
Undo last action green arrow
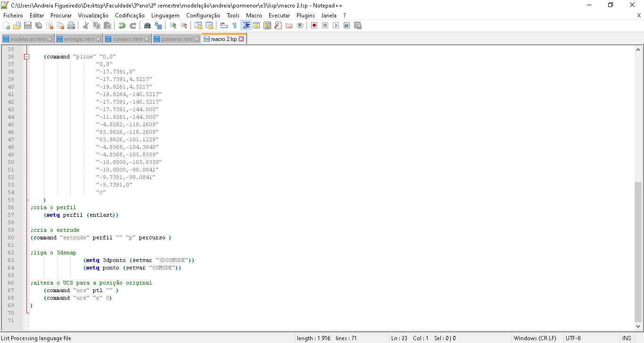[x=122, y=25]
